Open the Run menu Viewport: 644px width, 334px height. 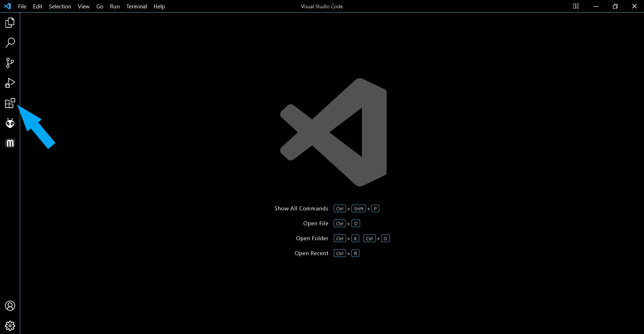(x=115, y=7)
